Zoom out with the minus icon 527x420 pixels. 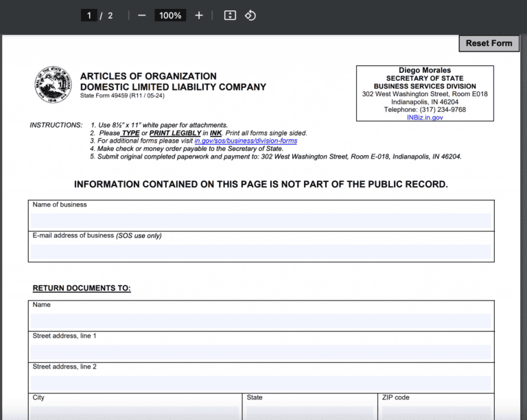pos(141,16)
